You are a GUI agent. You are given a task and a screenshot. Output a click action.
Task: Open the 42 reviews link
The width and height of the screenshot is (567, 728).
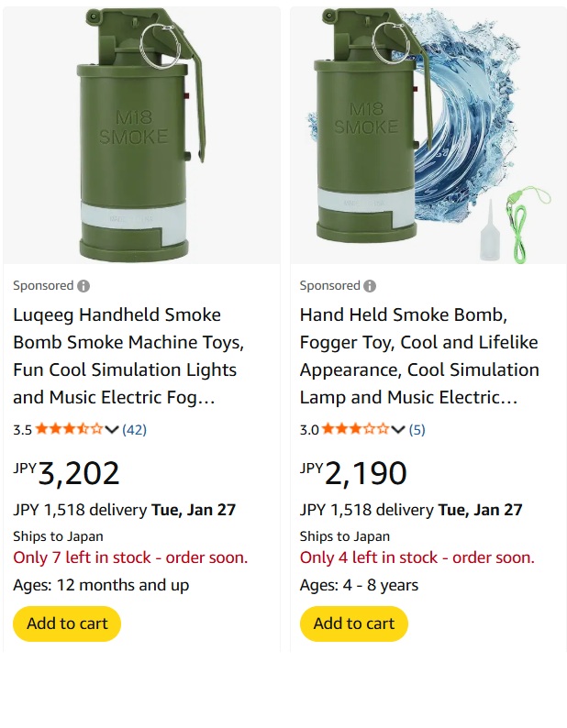pos(134,429)
